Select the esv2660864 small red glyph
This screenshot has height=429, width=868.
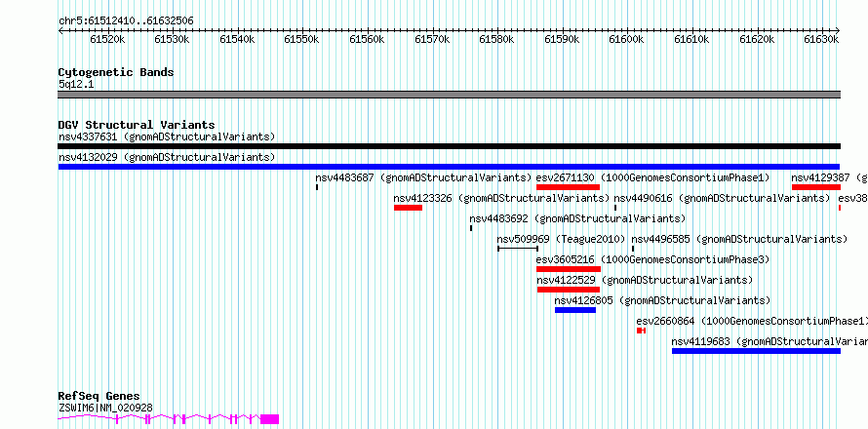(x=641, y=331)
